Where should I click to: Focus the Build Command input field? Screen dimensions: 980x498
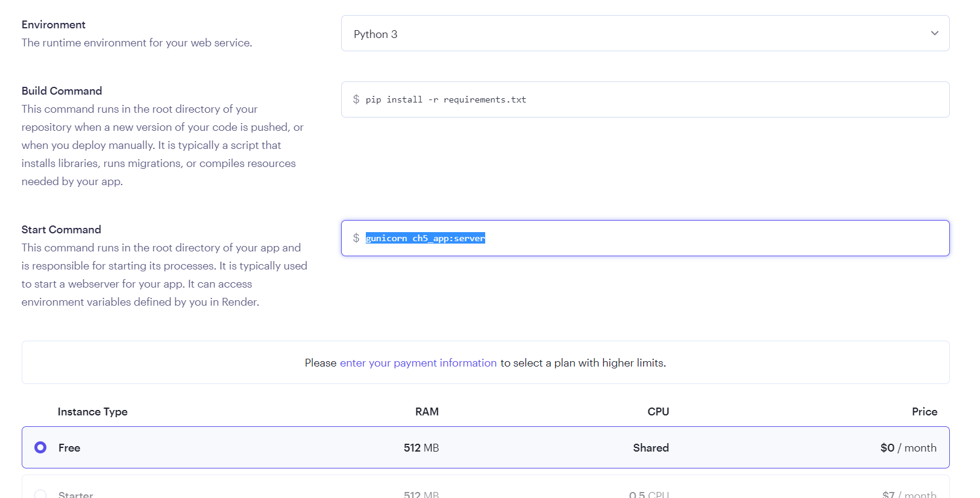point(645,99)
